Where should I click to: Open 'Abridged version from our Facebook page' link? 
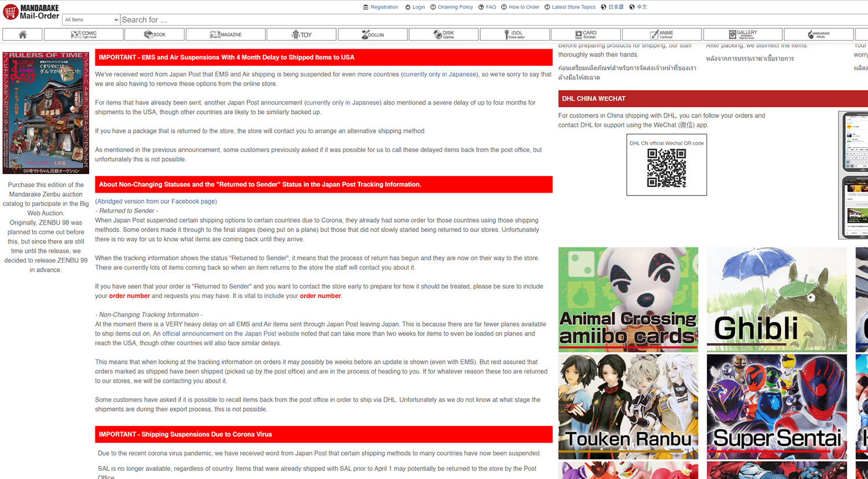pyautogui.click(x=156, y=201)
